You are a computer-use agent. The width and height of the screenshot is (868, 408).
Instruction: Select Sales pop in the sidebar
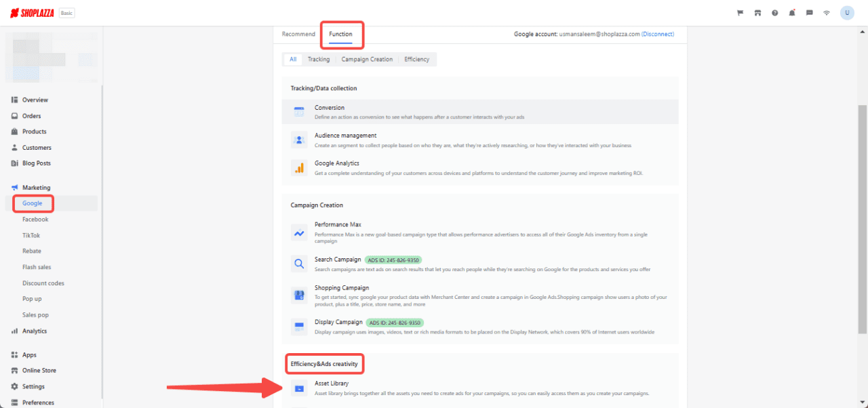pyautogui.click(x=36, y=315)
